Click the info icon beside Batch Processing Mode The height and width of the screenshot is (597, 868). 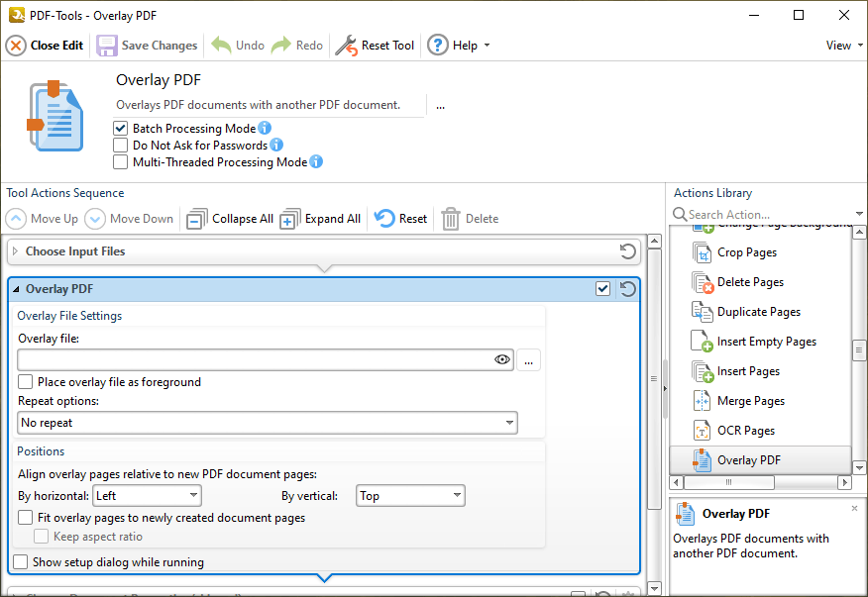[x=265, y=129]
